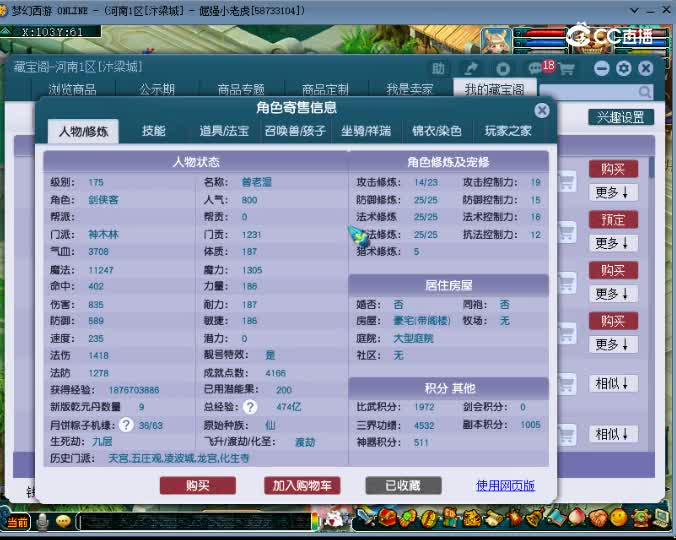Viewport: 676px width, 540px height.
Task: Click the player character avatar portrait
Action: (496, 41)
